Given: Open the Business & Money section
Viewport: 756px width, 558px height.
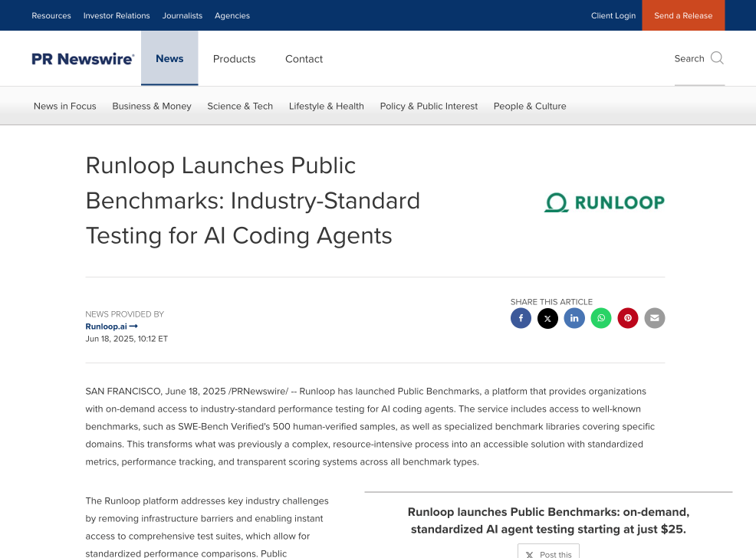Looking at the screenshot, I should (x=151, y=106).
